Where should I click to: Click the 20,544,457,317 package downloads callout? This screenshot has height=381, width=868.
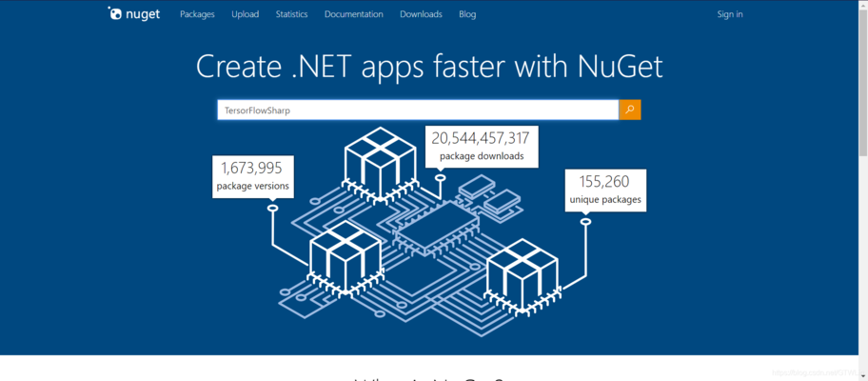(x=481, y=146)
